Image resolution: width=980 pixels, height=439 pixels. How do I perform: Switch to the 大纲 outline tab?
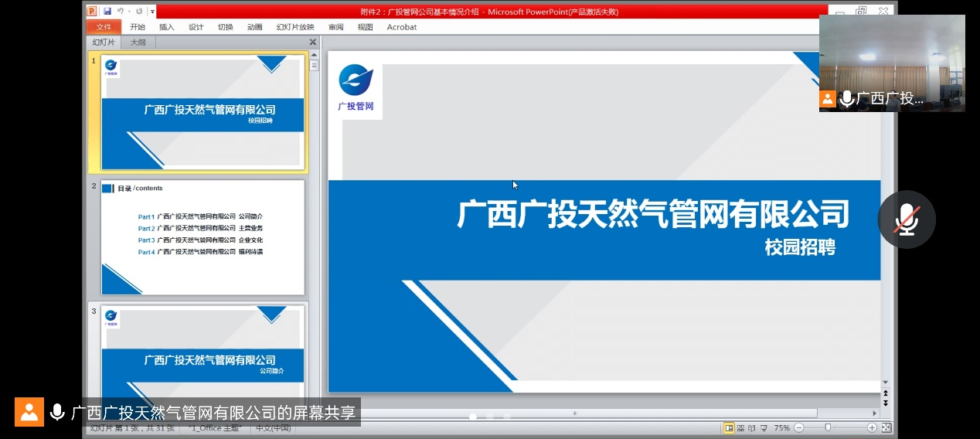tap(138, 43)
